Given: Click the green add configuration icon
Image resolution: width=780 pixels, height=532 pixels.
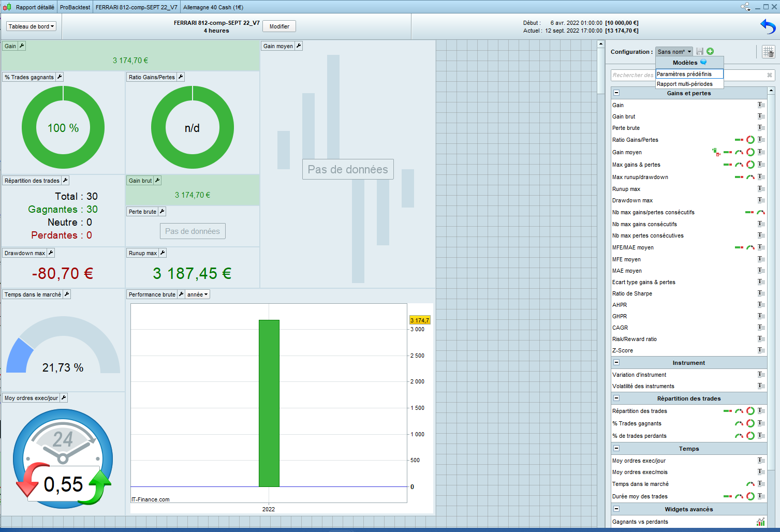Looking at the screenshot, I should tap(710, 51).
